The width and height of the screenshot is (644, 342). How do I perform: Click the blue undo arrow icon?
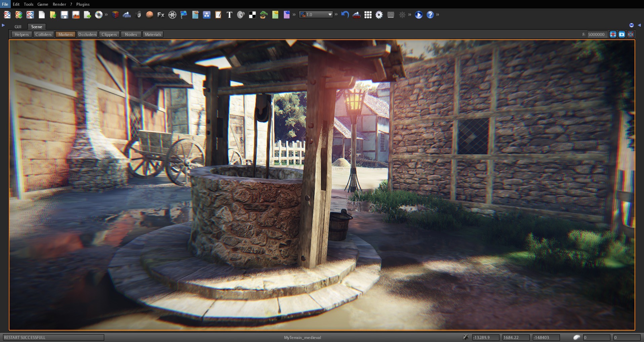coord(345,15)
